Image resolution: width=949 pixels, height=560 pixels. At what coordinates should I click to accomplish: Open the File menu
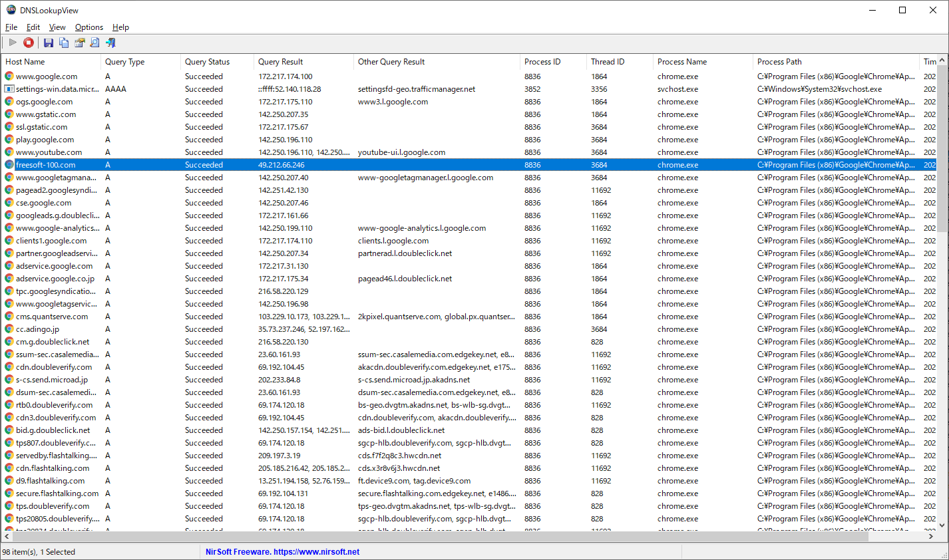click(11, 27)
